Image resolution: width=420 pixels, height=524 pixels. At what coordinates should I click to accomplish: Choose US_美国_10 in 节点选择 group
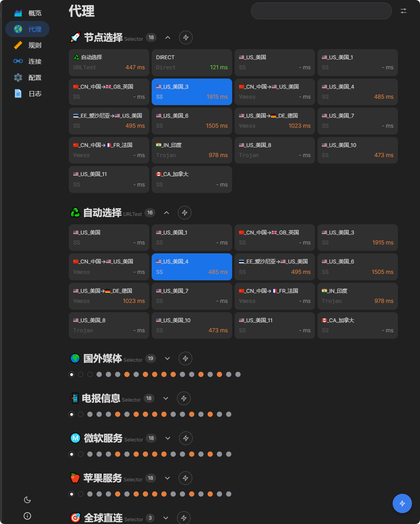[x=357, y=150]
